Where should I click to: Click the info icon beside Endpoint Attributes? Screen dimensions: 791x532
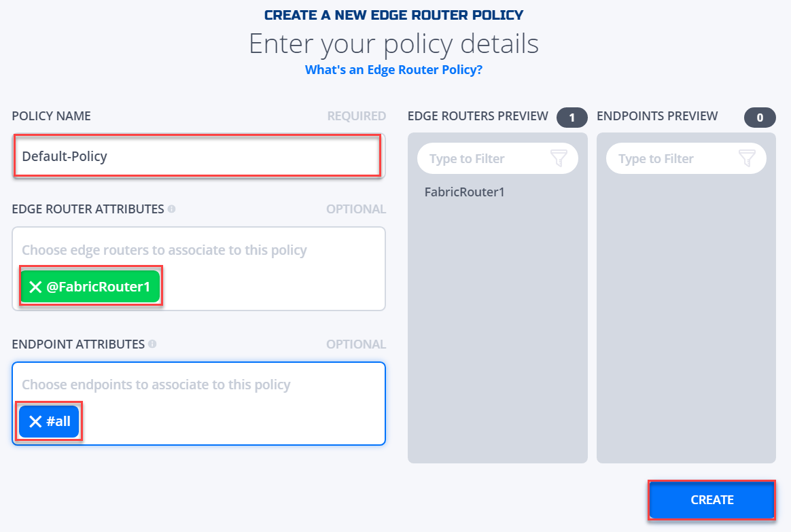pos(152,344)
